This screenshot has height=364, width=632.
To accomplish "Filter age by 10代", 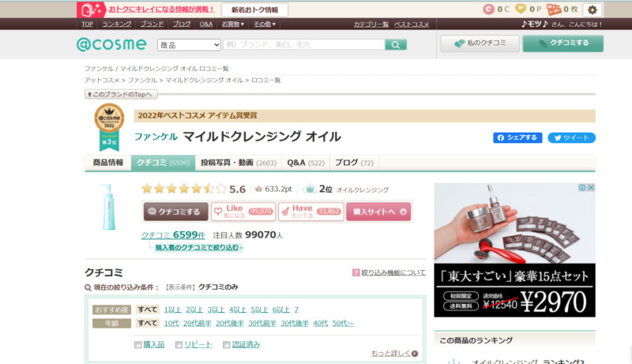I will (171, 323).
